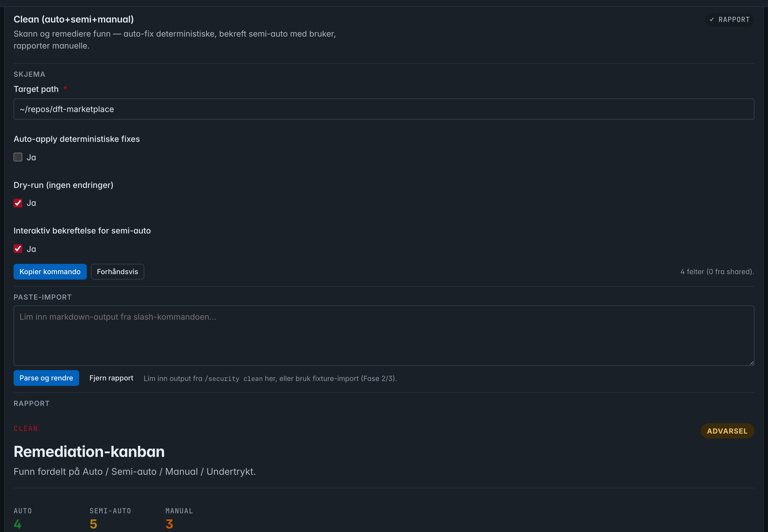Focus the Target path input field

click(384, 109)
